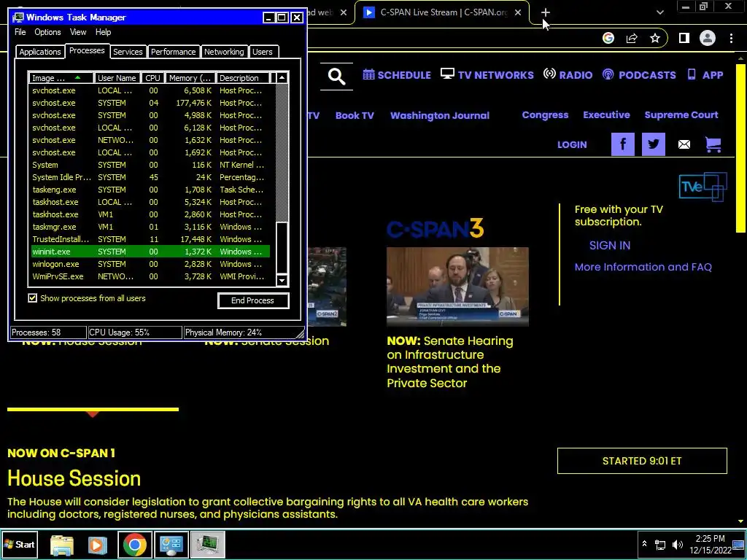Viewport: 747px width, 560px height.
Task: Toggle Show processes from all users
Action: click(x=32, y=298)
